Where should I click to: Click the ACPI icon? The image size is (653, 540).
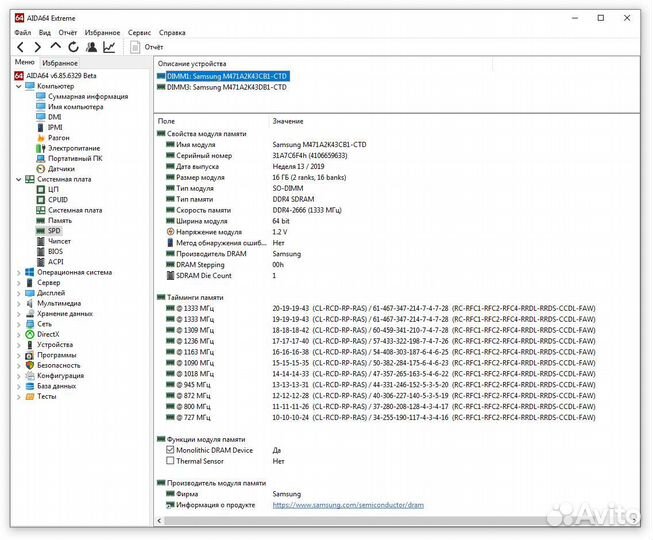click(x=40, y=262)
